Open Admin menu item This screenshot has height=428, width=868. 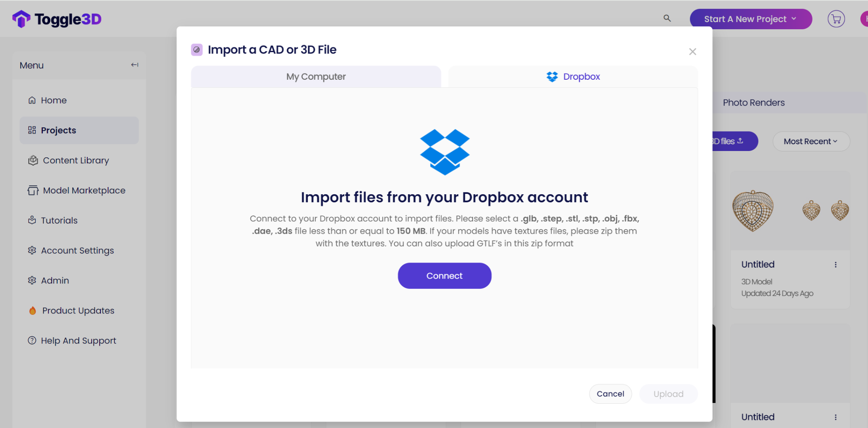pyautogui.click(x=79, y=280)
